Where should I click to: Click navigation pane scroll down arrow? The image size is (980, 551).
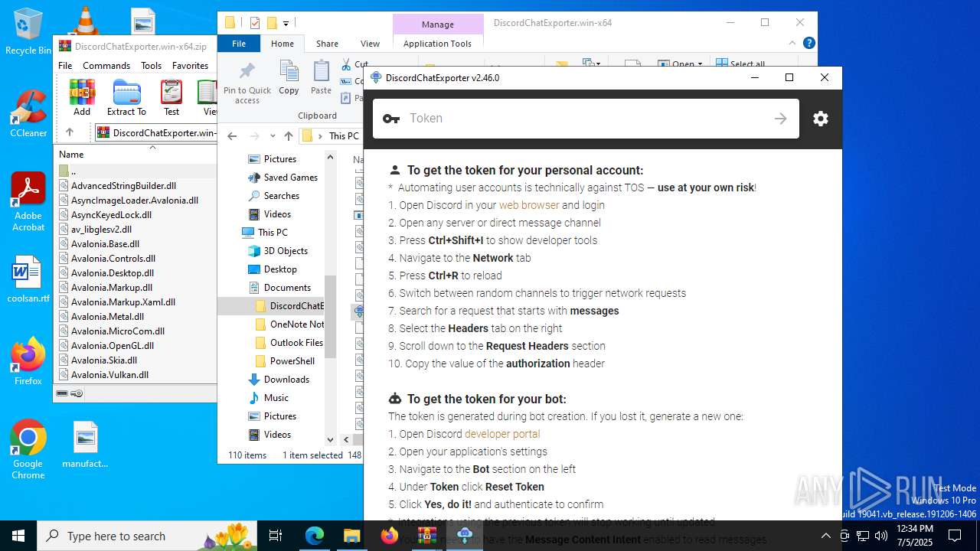331,440
